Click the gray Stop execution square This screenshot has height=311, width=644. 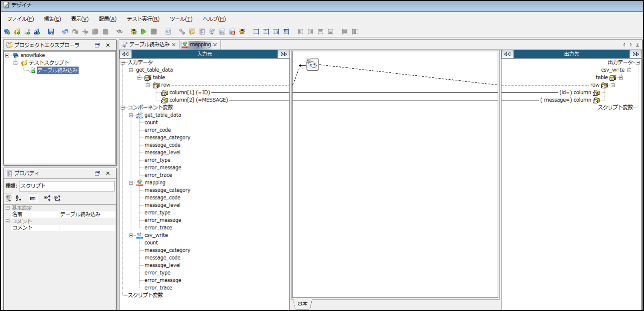(154, 32)
